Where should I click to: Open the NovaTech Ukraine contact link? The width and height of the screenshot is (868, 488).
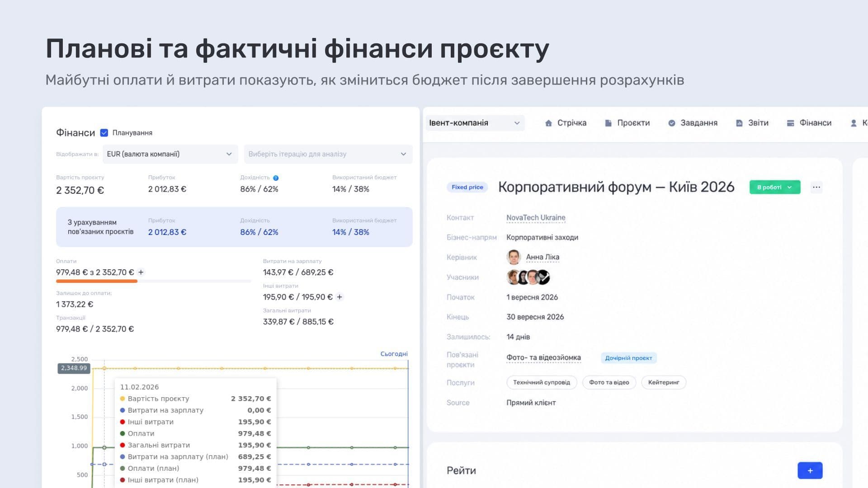coord(536,218)
